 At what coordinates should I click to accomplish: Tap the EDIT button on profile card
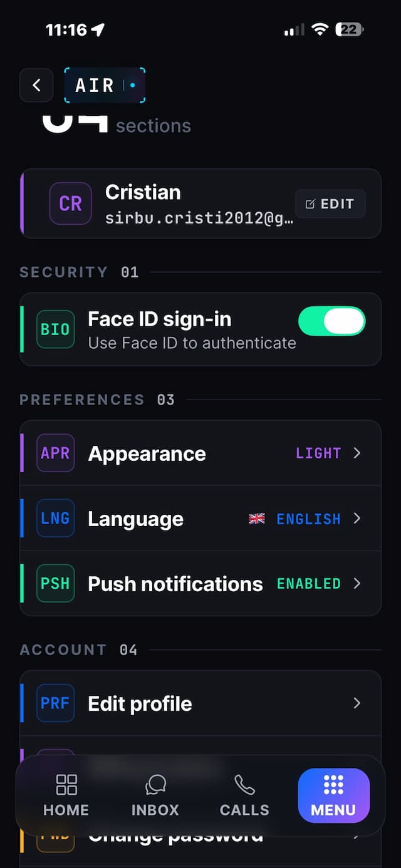(330, 204)
